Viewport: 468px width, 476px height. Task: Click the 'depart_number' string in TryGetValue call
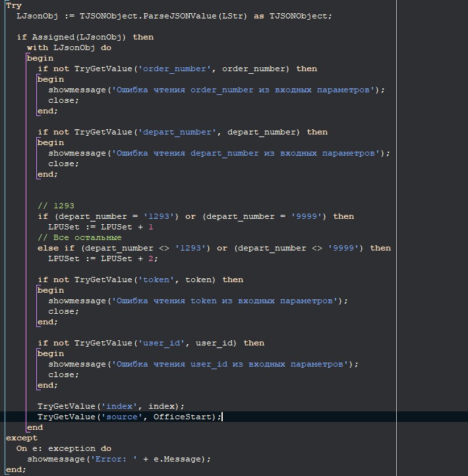(x=177, y=132)
